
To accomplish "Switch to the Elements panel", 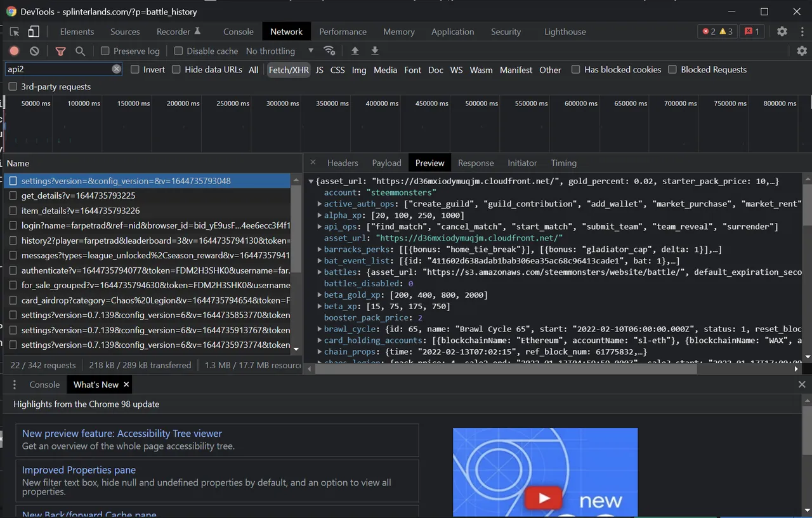I will 77,31.
